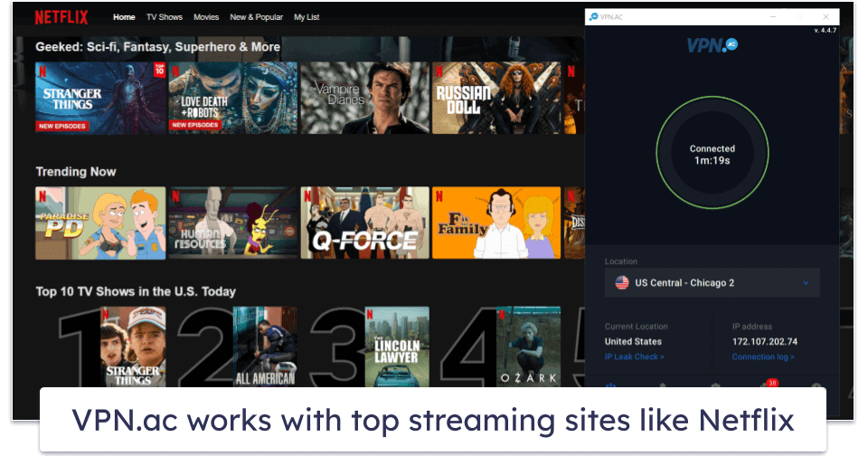Open New & Popular in Netflix
This screenshot has height=456, width=868.
coord(256,17)
